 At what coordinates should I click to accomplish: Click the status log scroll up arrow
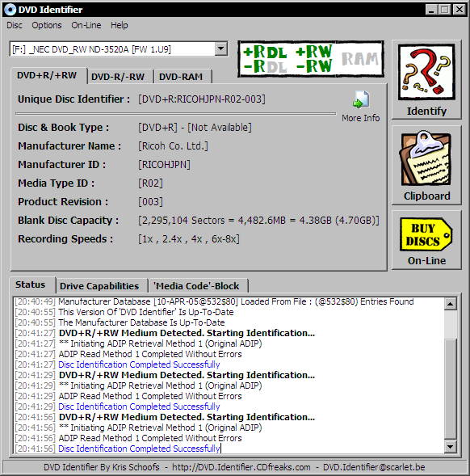coord(451,304)
